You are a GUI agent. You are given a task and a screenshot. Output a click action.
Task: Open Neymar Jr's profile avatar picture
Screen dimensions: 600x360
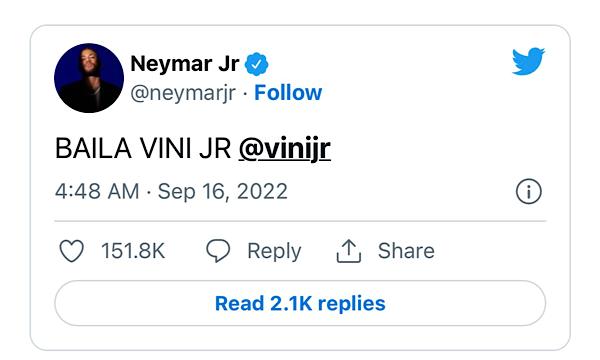(x=89, y=78)
